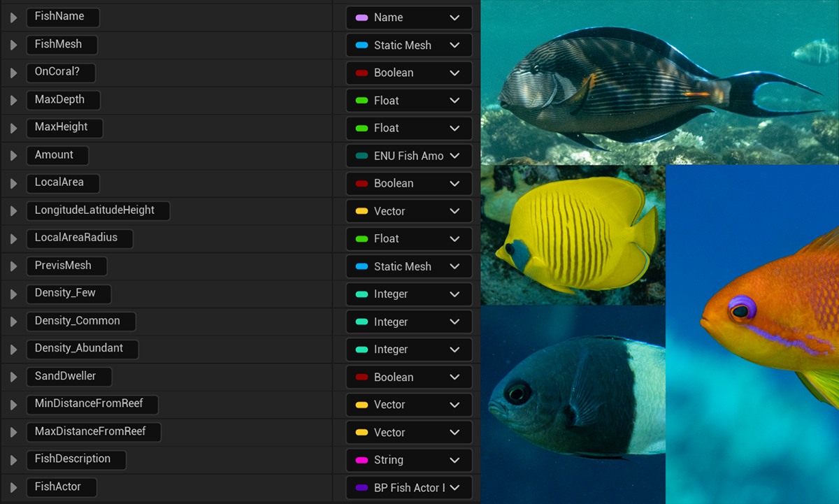Open Float type dropdown for LocalAreaRadius
This screenshot has width=839, height=504.
click(x=409, y=238)
